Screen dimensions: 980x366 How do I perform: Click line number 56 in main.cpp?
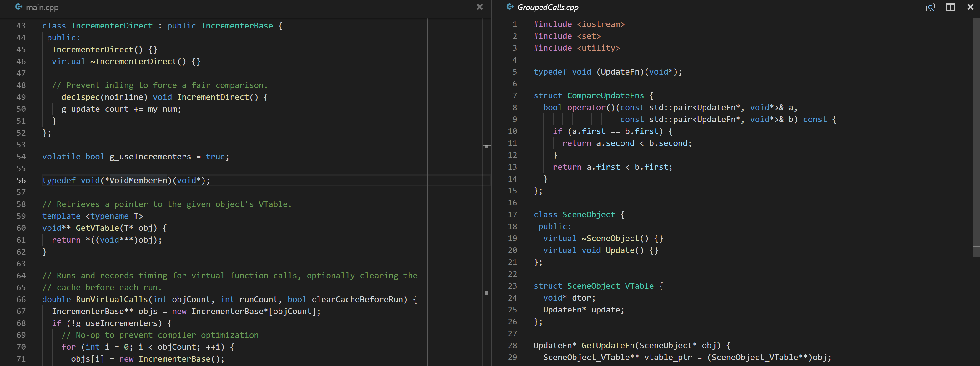pos(21,181)
